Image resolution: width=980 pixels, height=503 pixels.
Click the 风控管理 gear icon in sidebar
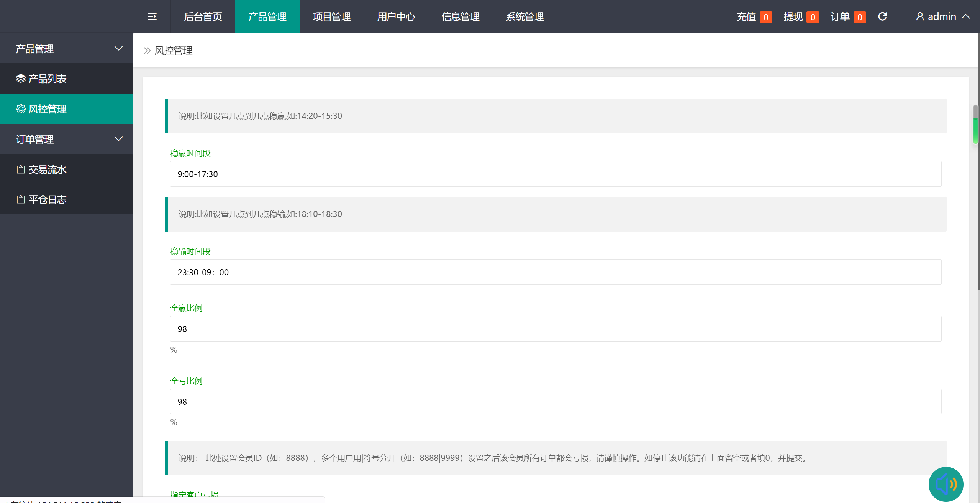click(x=21, y=109)
